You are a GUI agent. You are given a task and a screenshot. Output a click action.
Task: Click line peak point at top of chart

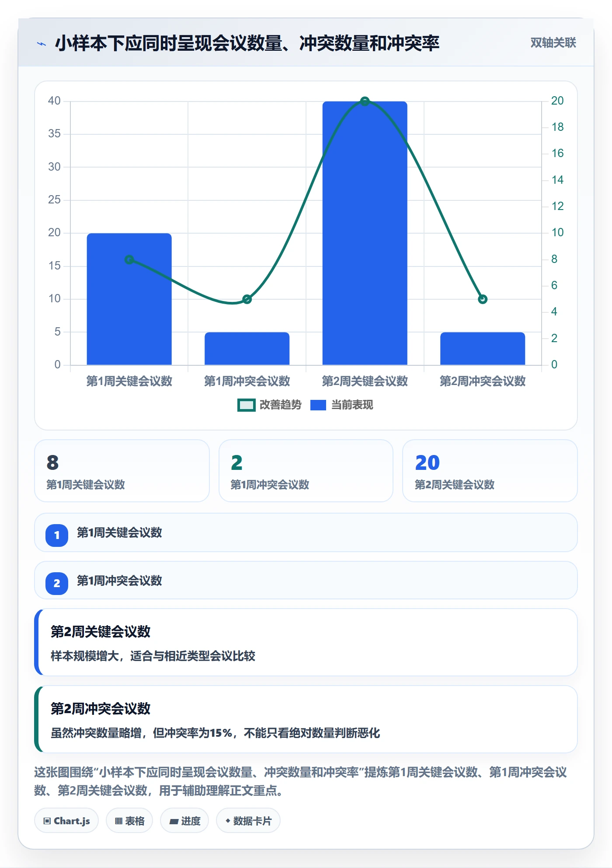click(365, 101)
